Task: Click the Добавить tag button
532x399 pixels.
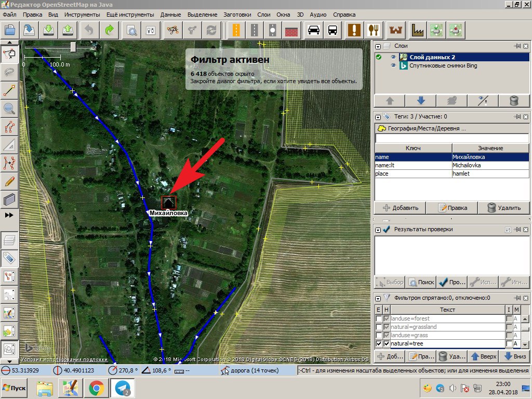Action: click(x=400, y=208)
